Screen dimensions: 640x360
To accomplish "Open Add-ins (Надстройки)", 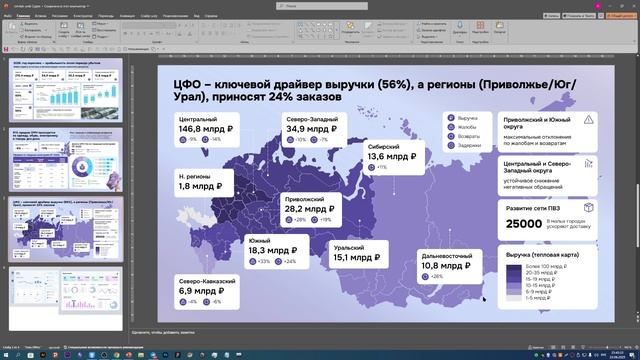I will tap(480, 28).
